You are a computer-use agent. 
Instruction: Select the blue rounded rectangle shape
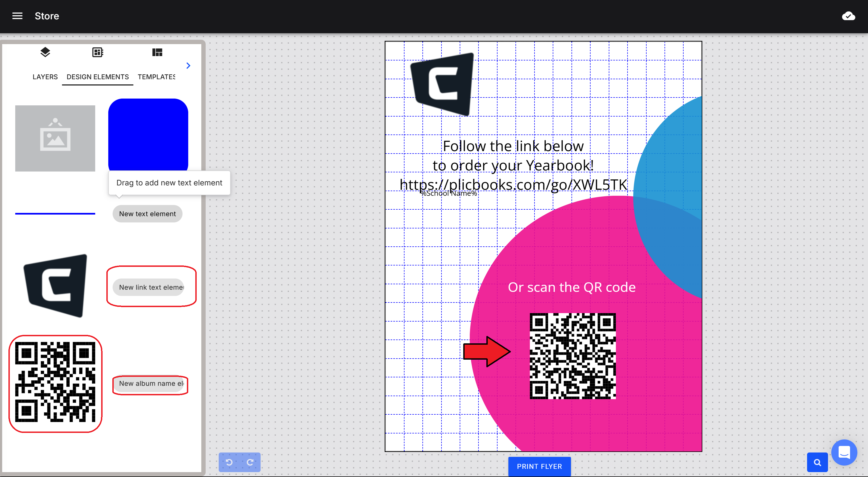click(148, 135)
